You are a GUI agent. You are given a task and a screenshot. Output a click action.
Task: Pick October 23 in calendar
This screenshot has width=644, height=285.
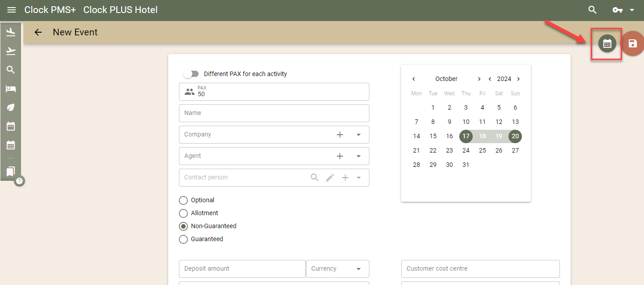[449, 150]
